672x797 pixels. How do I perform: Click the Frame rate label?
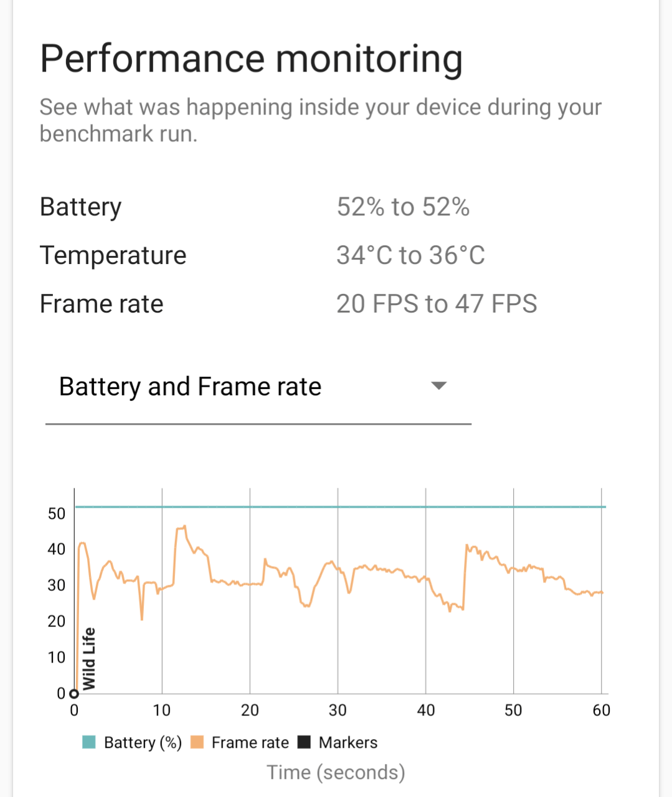[102, 303]
